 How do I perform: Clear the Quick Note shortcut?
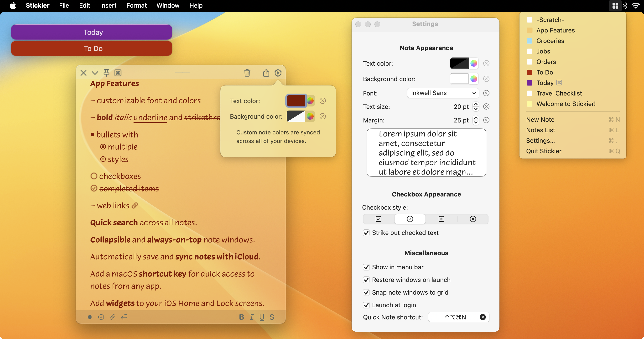coord(483,317)
